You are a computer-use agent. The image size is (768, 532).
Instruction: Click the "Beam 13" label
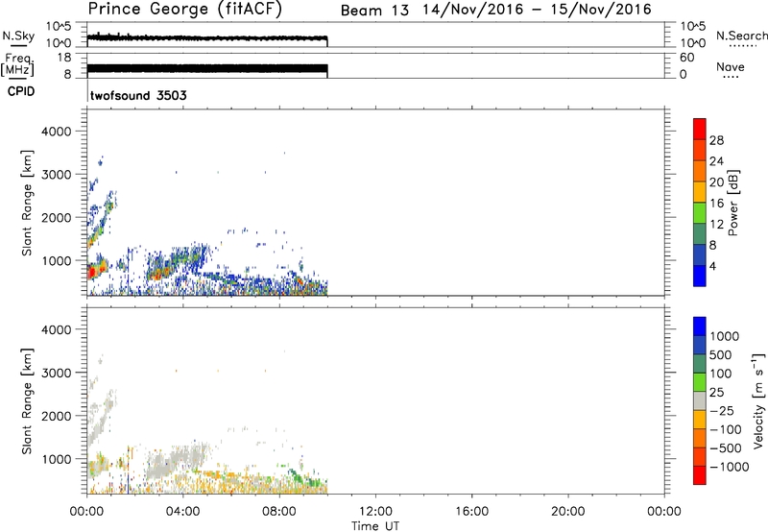tap(374, 11)
